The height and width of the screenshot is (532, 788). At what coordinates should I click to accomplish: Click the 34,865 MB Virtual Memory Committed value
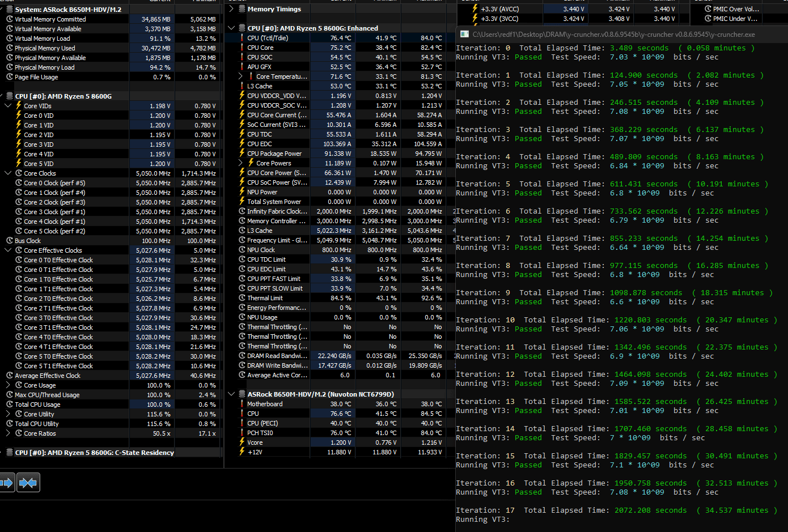(x=156, y=19)
